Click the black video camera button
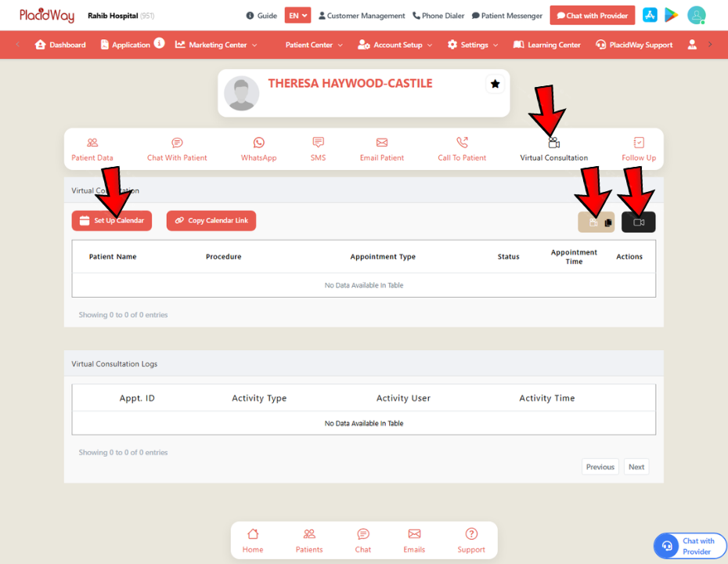The height and width of the screenshot is (564, 728). (x=638, y=222)
